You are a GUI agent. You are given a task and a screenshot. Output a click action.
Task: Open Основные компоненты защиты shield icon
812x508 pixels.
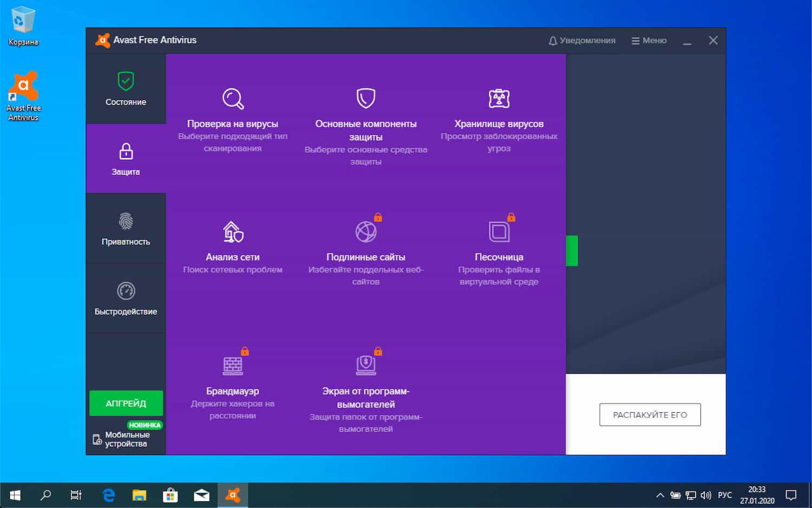(366, 99)
